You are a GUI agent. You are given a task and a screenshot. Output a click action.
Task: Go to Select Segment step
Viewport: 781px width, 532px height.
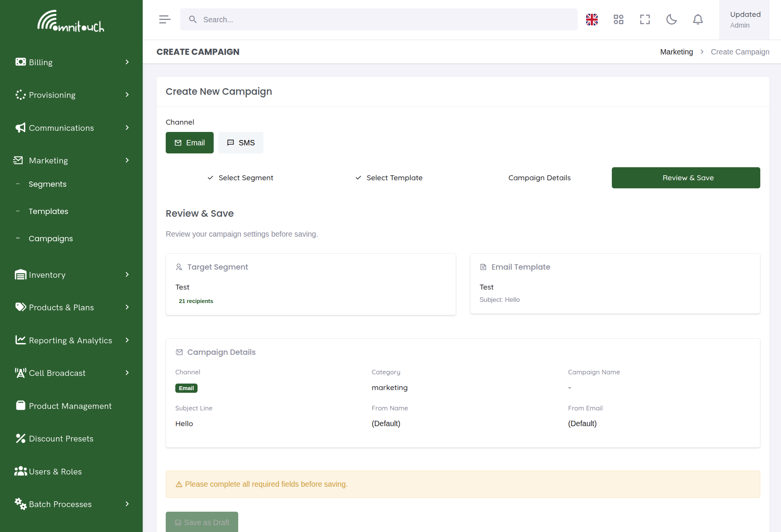click(x=240, y=178)
